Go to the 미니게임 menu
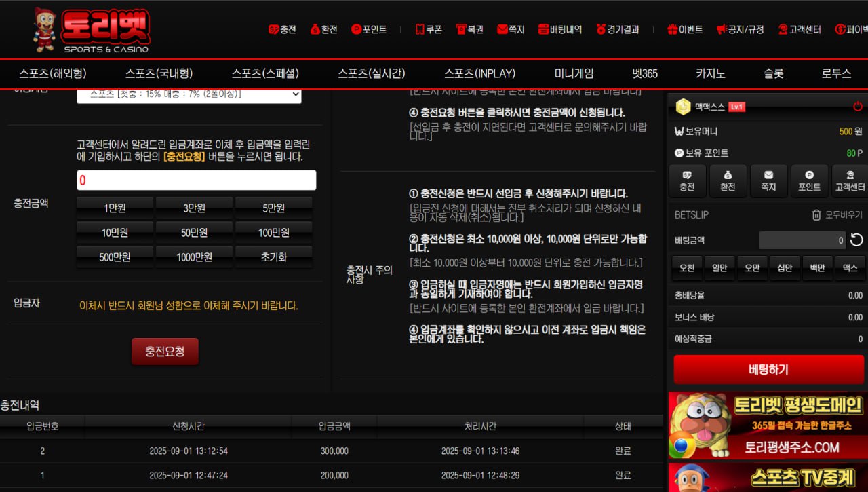The width and height of the screenshot is (868, 492). 574,73
